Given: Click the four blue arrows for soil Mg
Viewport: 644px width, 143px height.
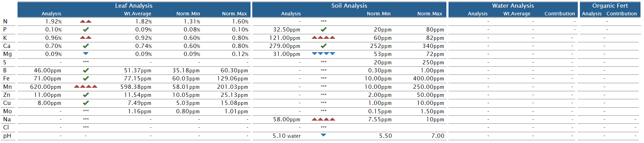Looking at the screenshot, I should coord(323,53).
